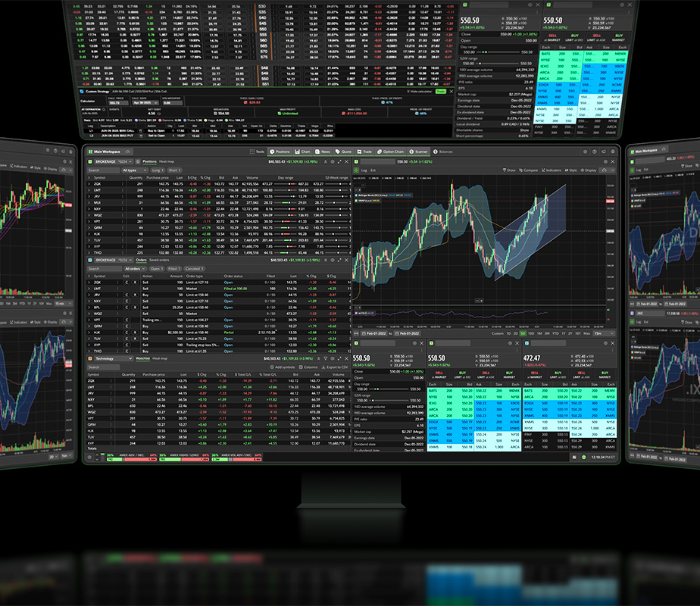Open the All types dropdown in Positions

point(135,170)
